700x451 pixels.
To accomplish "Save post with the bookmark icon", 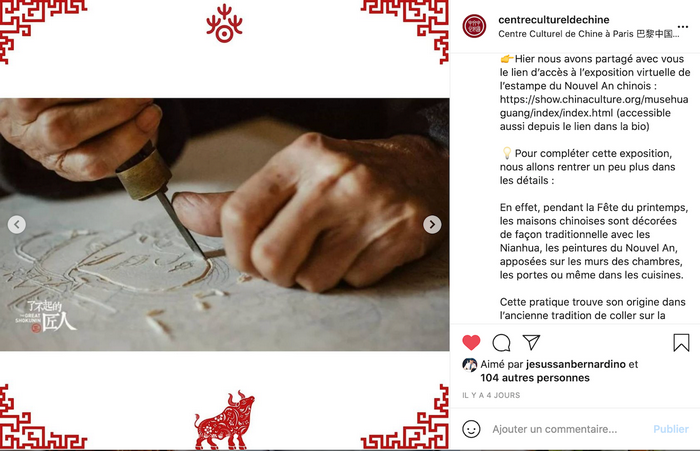I will [681, 342].
